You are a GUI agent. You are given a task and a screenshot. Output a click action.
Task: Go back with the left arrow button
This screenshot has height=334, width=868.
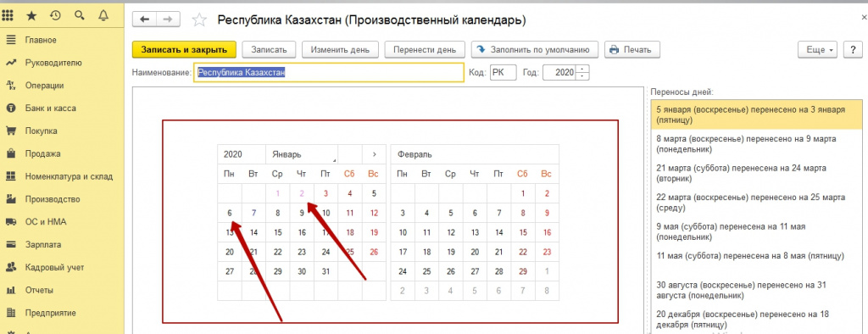coord(144,19)
